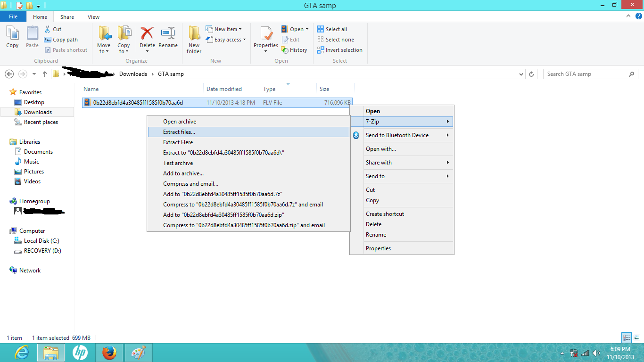Click Open in the context menu
The image size is (644, 362).
[x=402, y=111]
